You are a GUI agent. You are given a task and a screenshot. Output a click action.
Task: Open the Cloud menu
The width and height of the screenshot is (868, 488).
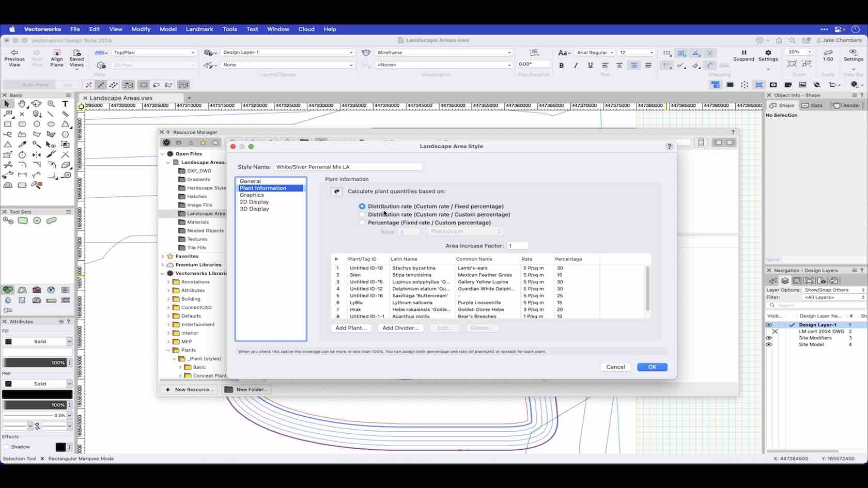click(x=306, y=29)
